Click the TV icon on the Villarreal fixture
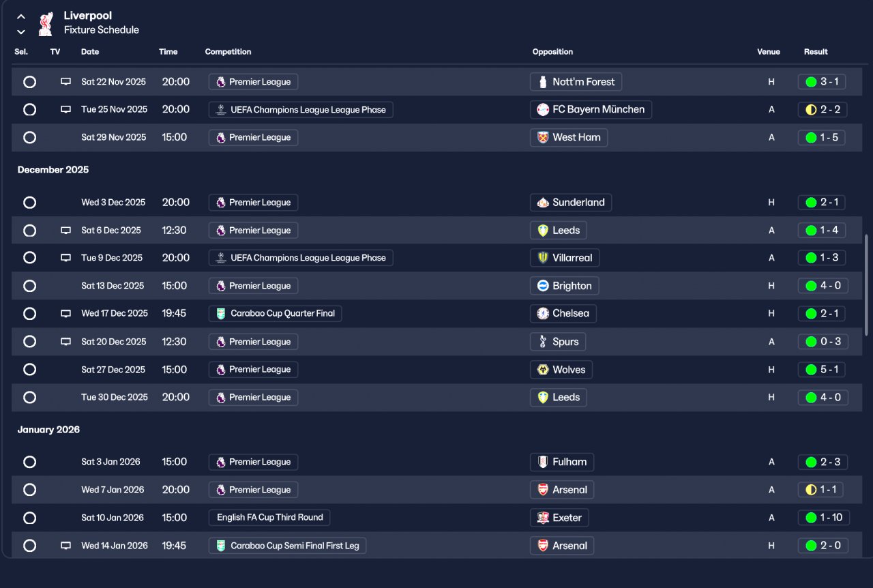The width and height of the screenshot is (873, 588). (x=65, y=258)
